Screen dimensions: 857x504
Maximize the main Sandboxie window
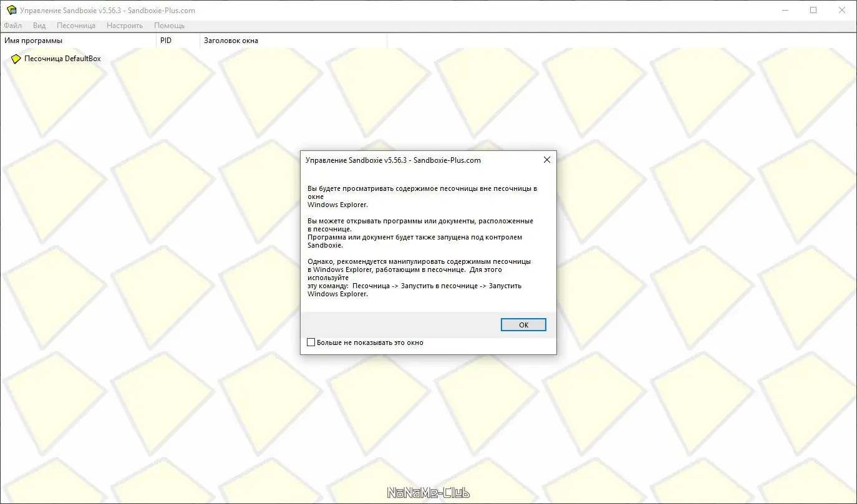(813, 10)
